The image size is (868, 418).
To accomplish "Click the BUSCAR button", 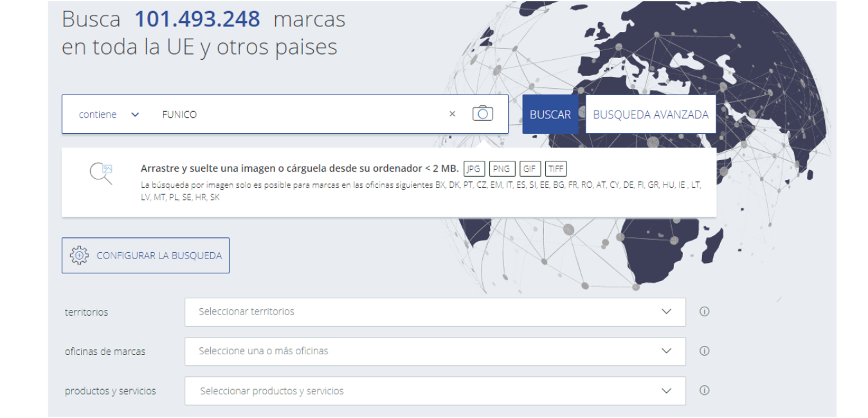I will point(550,114).
